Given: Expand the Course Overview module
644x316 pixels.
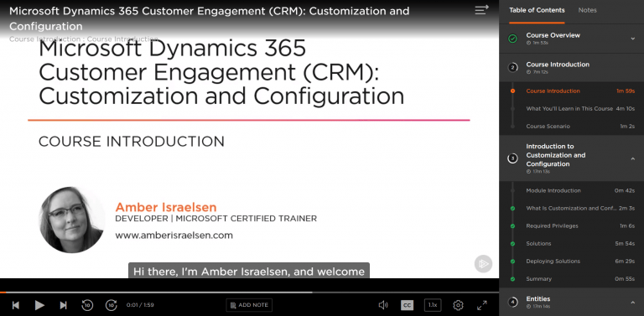Looking at the screenshot, I should tap(633, 39).
